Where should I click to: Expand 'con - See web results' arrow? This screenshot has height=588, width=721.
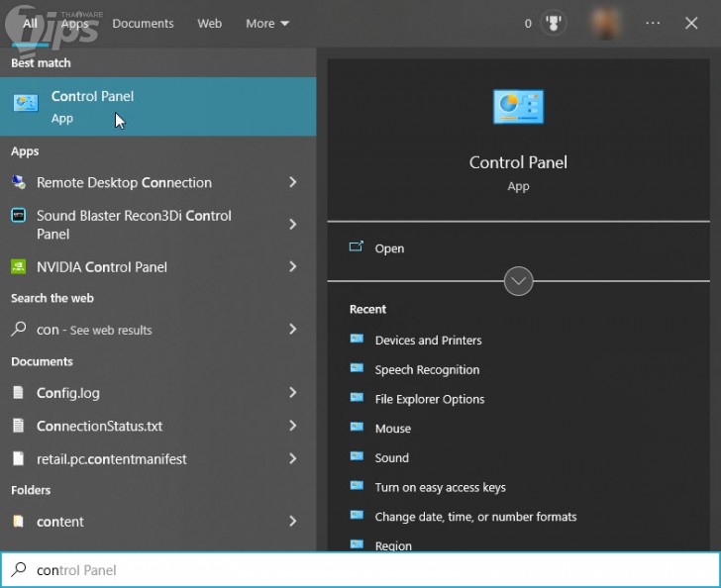tap(293, 330)
